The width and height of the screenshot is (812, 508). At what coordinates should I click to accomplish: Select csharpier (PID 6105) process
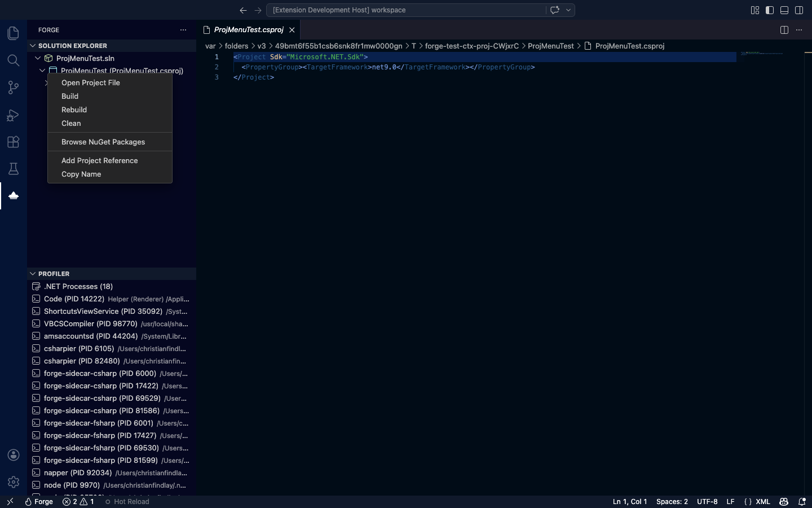pyautogui.click(x=112, y=349)
